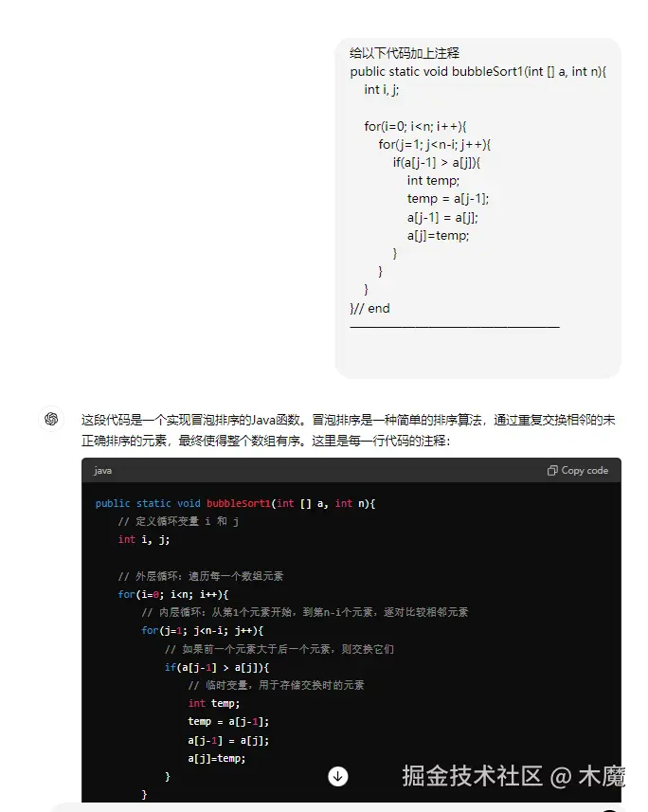Screen dimensions: 648x812
Task: Click the scroll-to-bottom arrow button
Action: [x=337, y=776]
